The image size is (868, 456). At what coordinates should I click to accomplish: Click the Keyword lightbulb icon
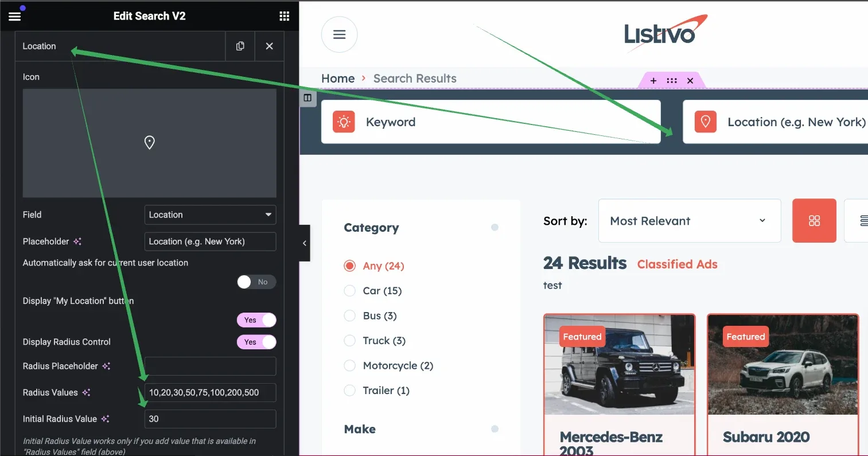pyautogui.click(x=344, y=122)
